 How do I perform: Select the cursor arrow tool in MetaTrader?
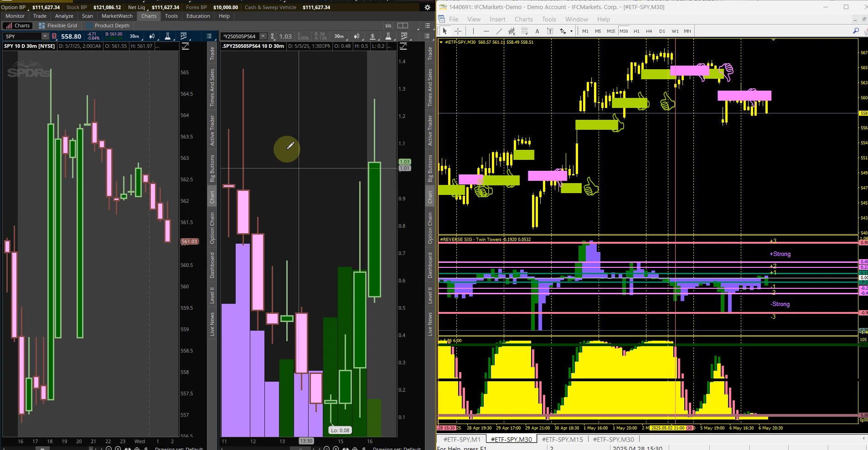(x=444, y=31)
